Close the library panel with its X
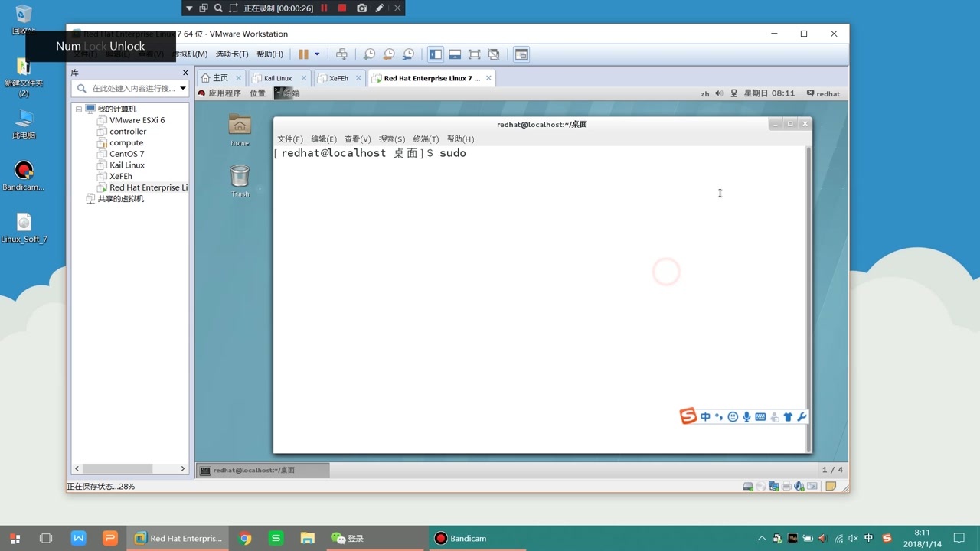This screenshot has width=980, height=551. 185,73
